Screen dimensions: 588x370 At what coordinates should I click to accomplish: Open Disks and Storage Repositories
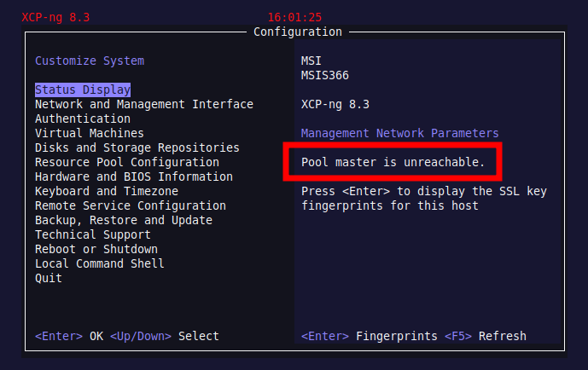137,147
